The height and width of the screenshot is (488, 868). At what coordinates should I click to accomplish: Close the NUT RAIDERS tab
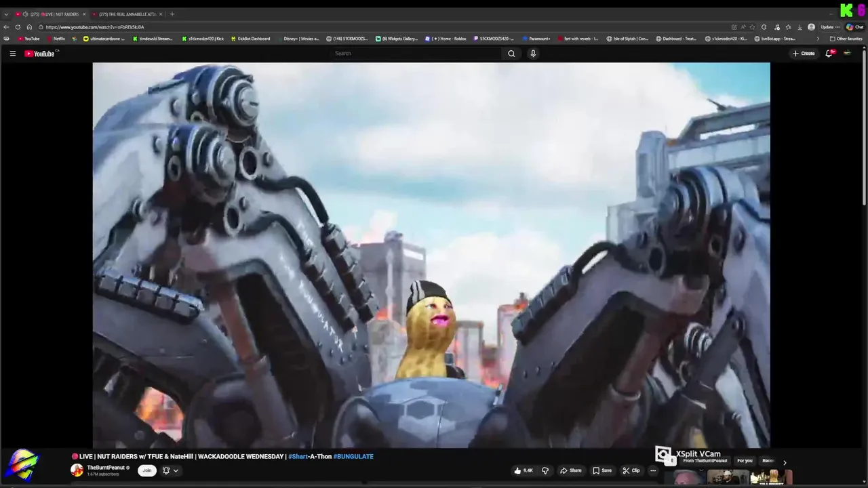(84, 14)
